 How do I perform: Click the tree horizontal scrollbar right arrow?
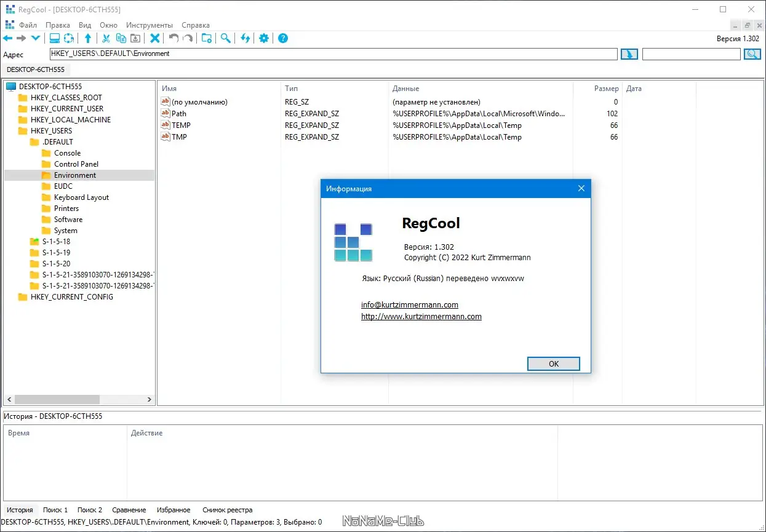149,399
